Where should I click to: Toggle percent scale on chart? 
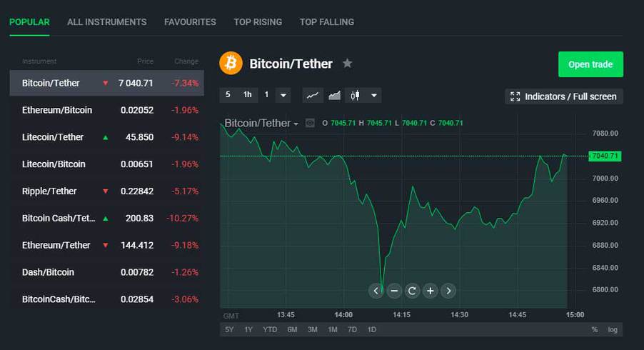point(594,329)
